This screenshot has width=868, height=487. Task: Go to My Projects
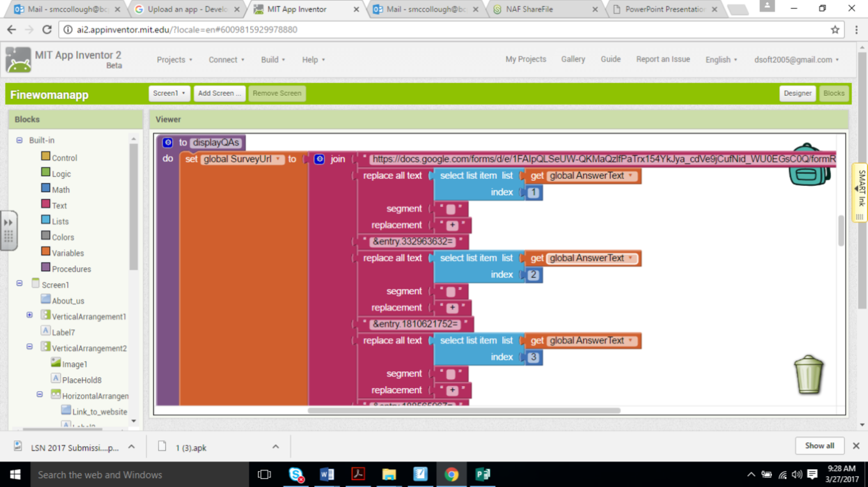526,59
